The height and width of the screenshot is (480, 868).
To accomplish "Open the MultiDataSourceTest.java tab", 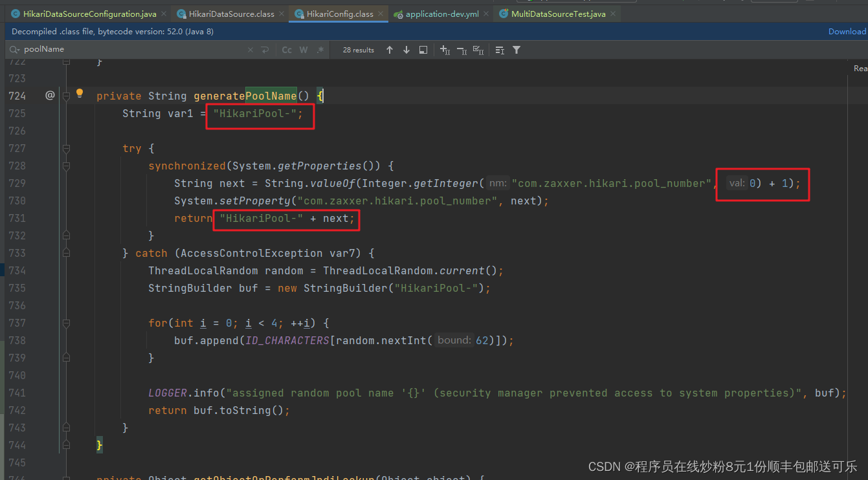I will (x=557, y=14).
